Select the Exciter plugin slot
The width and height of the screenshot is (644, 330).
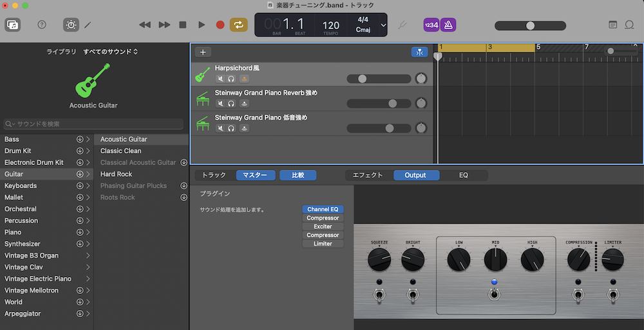point(323,227)
